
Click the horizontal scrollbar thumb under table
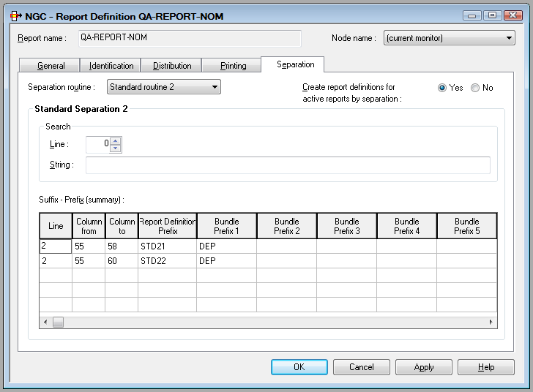click(x=59, y=322)
